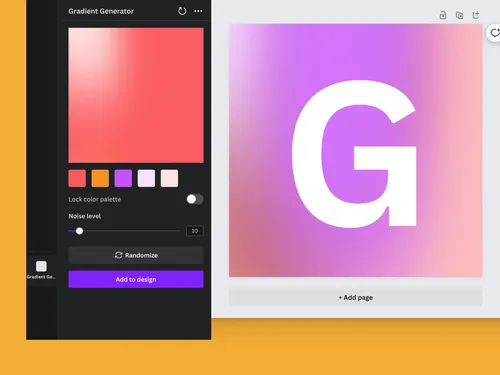Click the lock page icon above canvas
This screenshot has width=500, height=375.
coord(443,15)
